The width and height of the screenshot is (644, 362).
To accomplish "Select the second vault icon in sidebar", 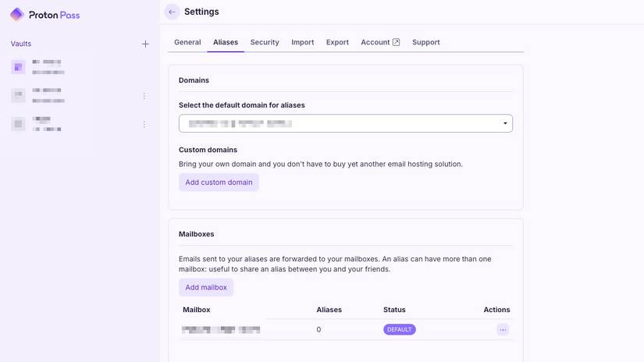I will tap(18, 95).
